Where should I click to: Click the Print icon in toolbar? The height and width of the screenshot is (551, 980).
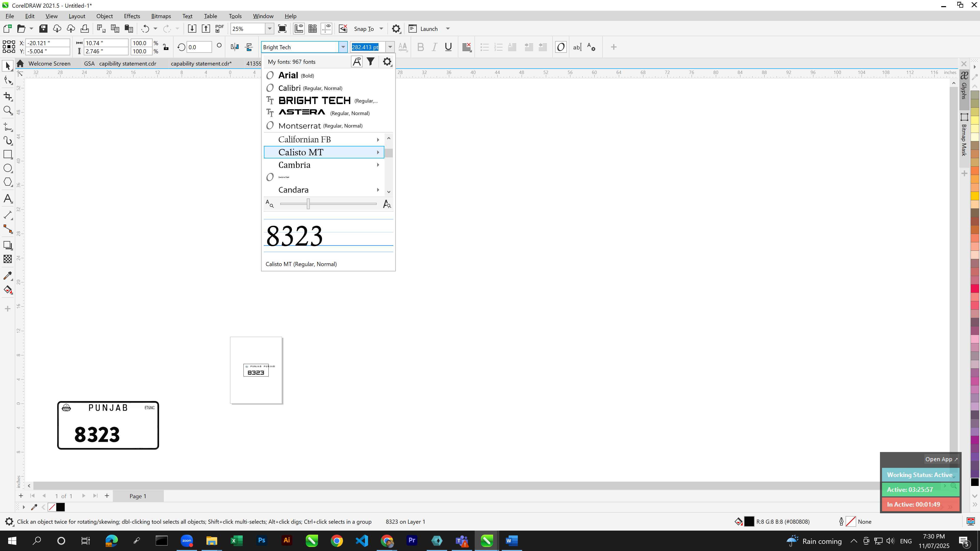pyautogui.click(x=84, y=29)
